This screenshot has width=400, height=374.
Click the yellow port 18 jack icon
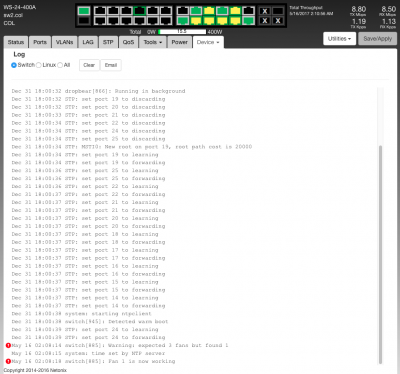209,21
